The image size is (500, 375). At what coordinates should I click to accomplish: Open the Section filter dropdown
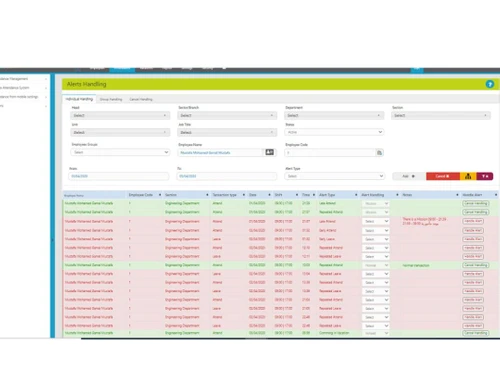click(441, 115)
